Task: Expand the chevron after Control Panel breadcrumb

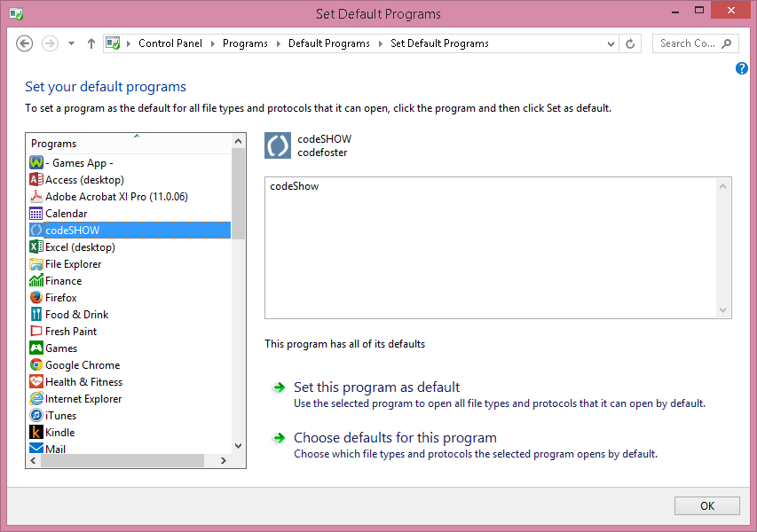Action: 212,44
